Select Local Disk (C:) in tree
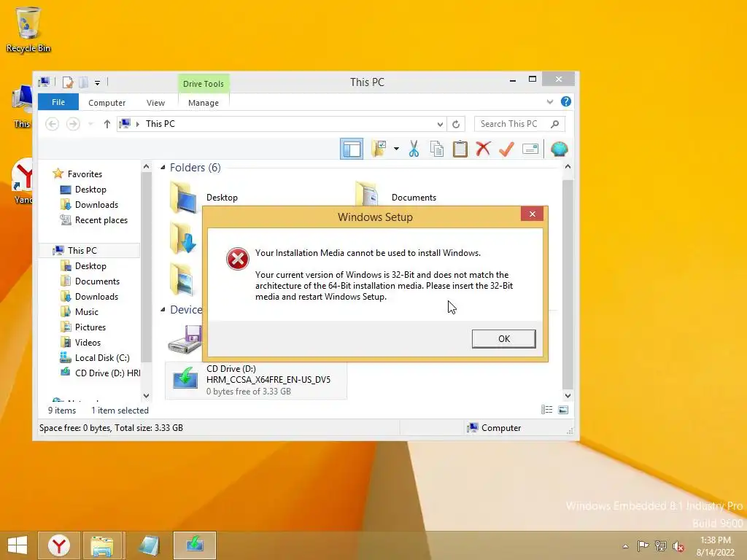This screenshot has width=747, height=560. (102, 357)
